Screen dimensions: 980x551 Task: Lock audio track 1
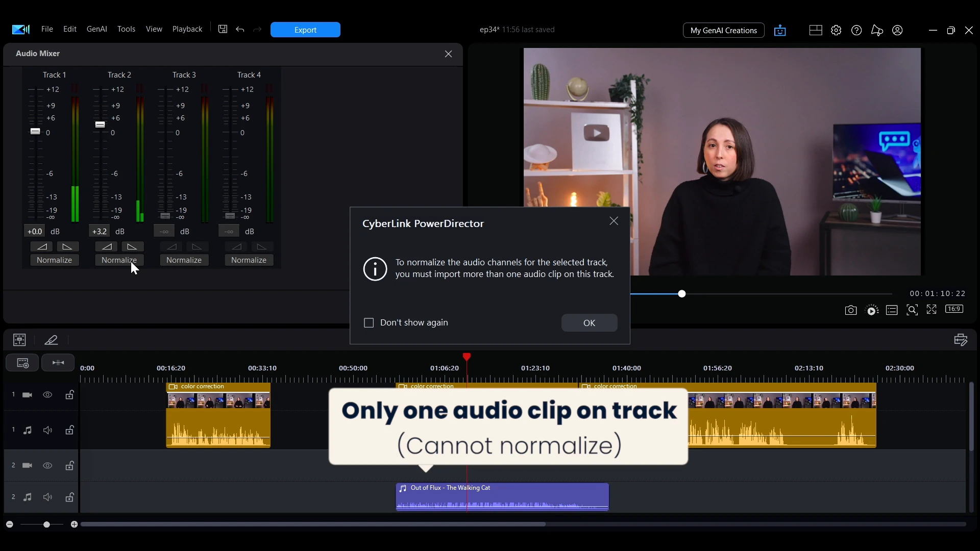click(x=70, y=430)
